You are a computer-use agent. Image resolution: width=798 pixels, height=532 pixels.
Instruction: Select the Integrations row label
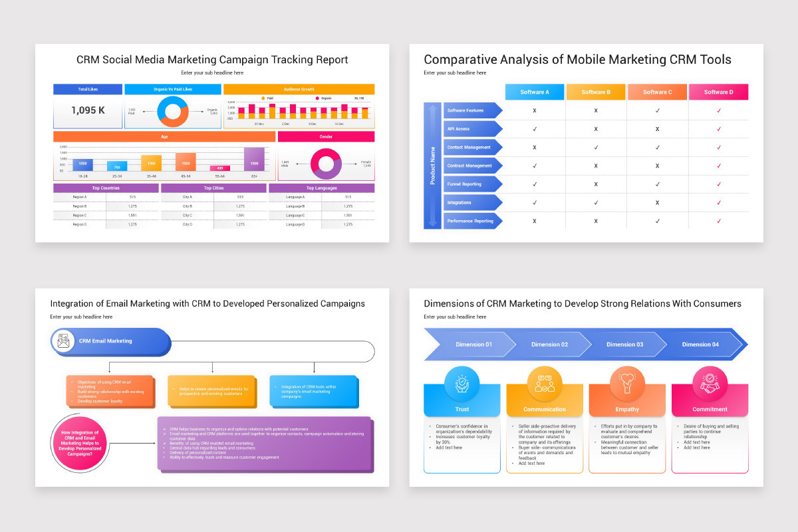(x=473, y=202)
